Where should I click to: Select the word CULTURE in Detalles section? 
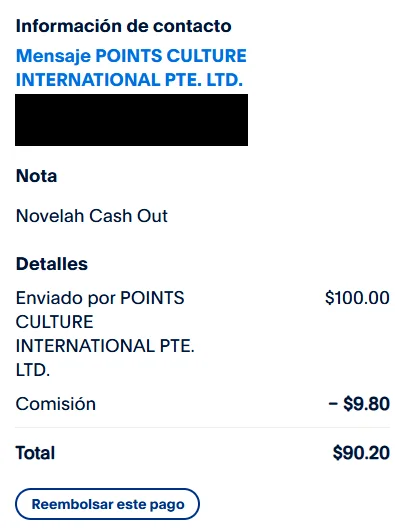click(x=55, y=322)
